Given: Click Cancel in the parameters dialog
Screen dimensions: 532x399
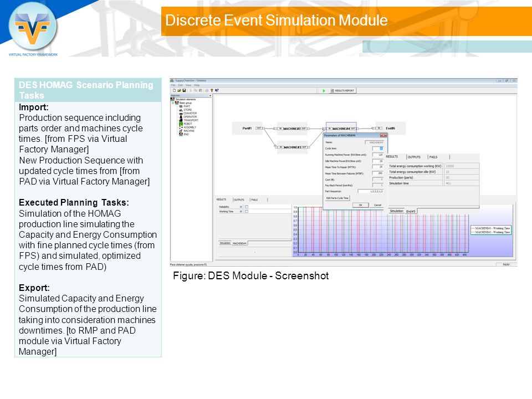Looking at the screenshot, I should (377, 205).
